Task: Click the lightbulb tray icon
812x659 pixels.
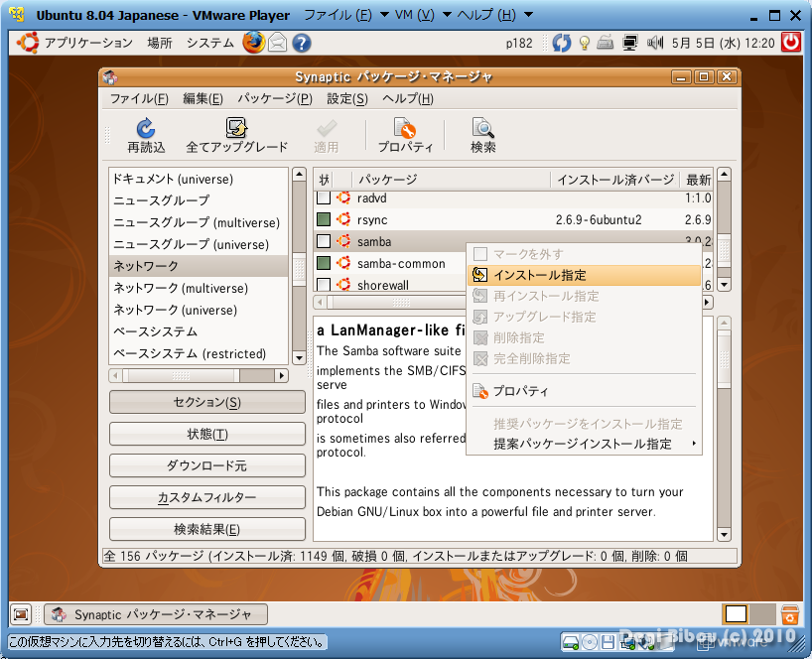Action: pyautogui.click(x=585, y=43)
